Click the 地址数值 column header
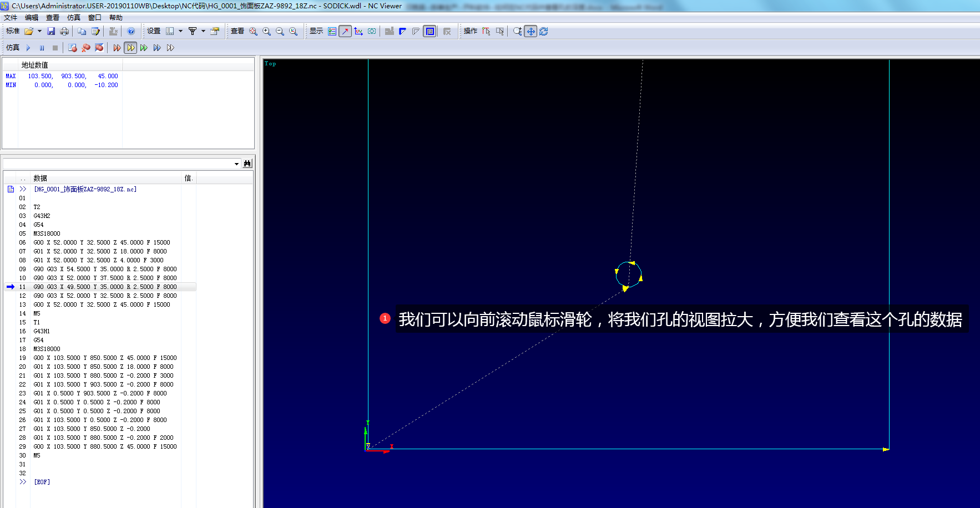Viewport: 980px width, 508px height. tap(69, 65)
